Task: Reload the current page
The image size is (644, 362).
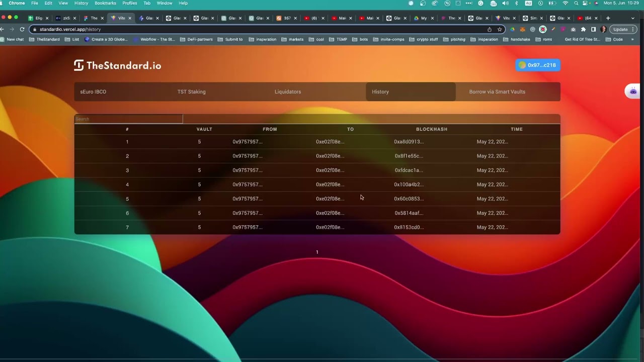Action: click(22, 29)
